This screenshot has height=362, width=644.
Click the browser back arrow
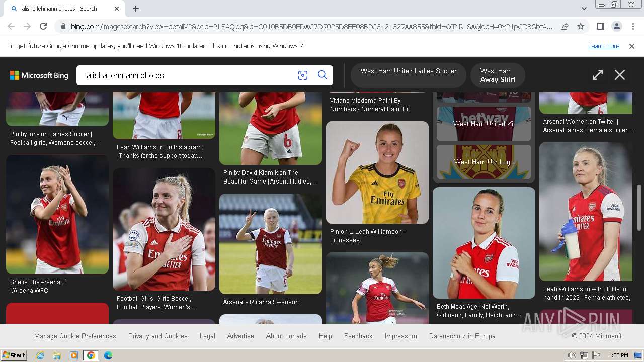11,26
